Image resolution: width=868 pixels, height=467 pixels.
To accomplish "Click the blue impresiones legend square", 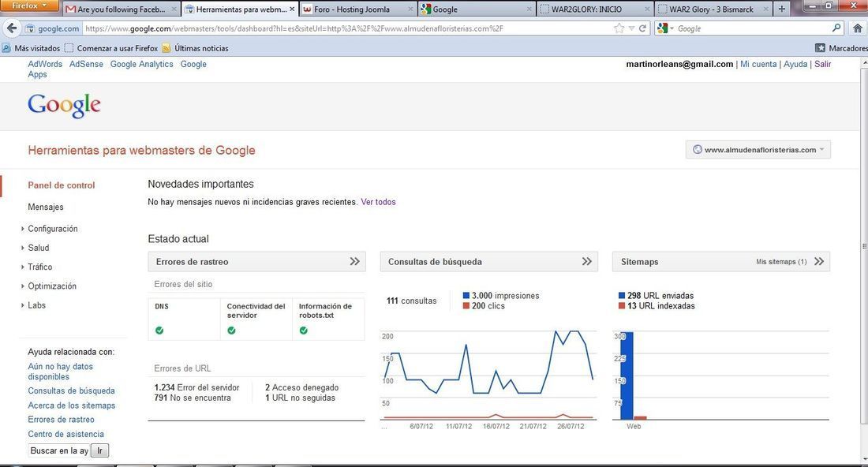I will pyautogui.click(x=466, y=296).
